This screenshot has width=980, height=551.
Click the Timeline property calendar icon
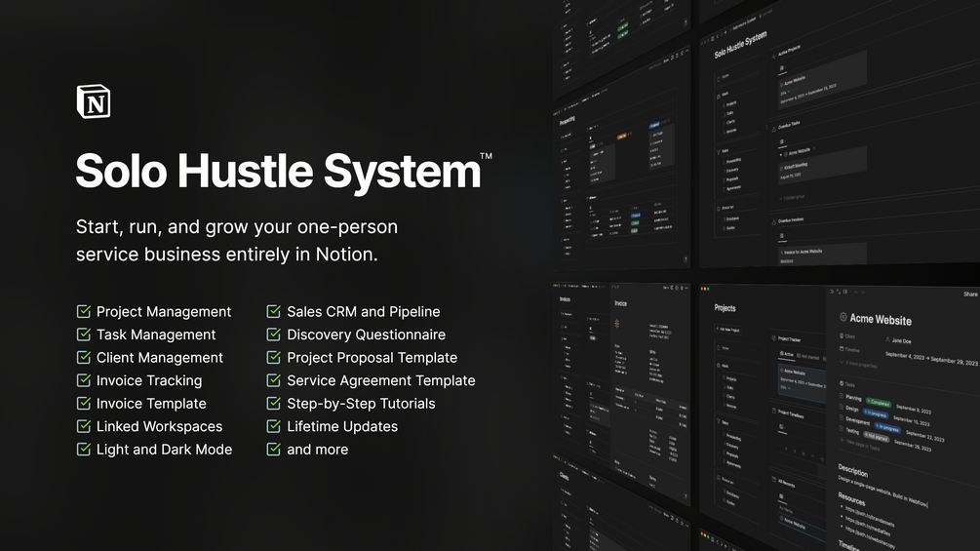(842, 349)
